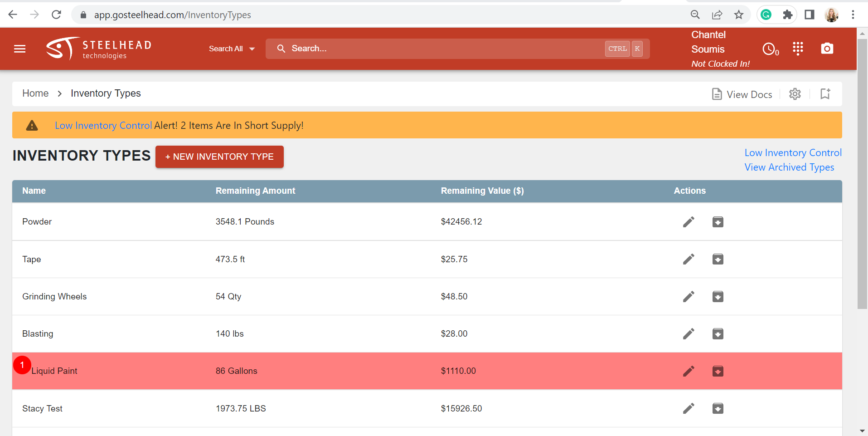Click the View Docs link
868x436 pixels.
742,94
